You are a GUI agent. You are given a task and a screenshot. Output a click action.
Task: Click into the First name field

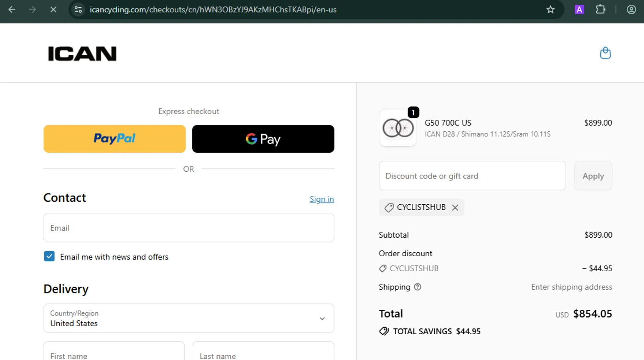(114, 351)
